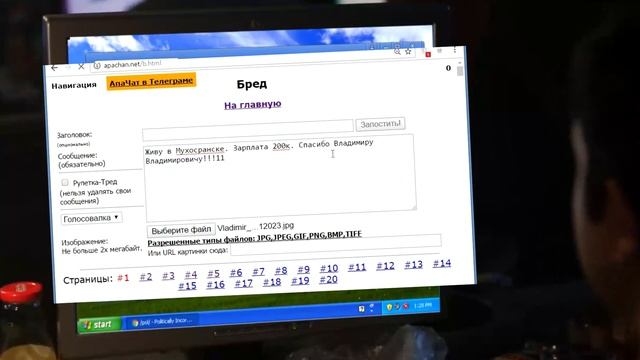The width and height of the screenshot is (640, 360).
Task: Go to page #18
Action: click(272, 282)
